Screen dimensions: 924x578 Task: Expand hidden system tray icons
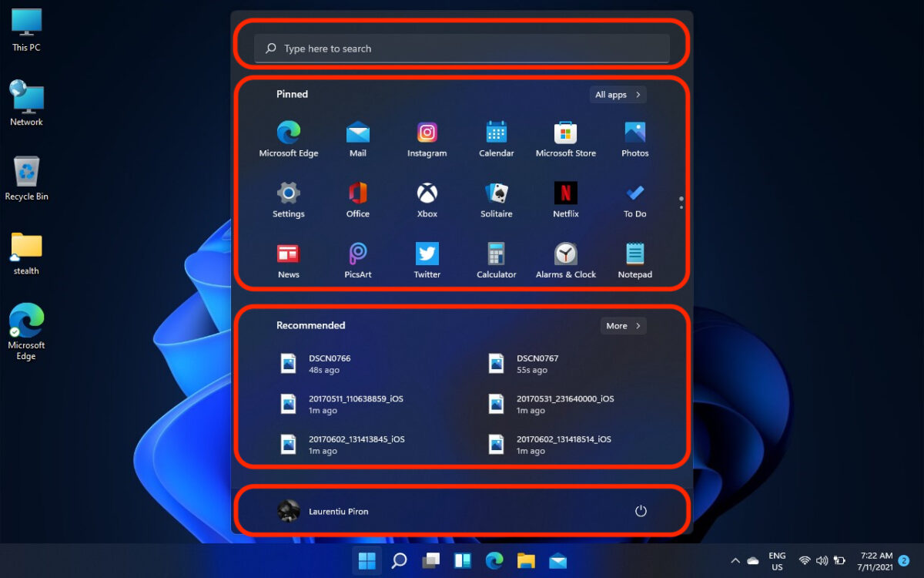[735, 561]
